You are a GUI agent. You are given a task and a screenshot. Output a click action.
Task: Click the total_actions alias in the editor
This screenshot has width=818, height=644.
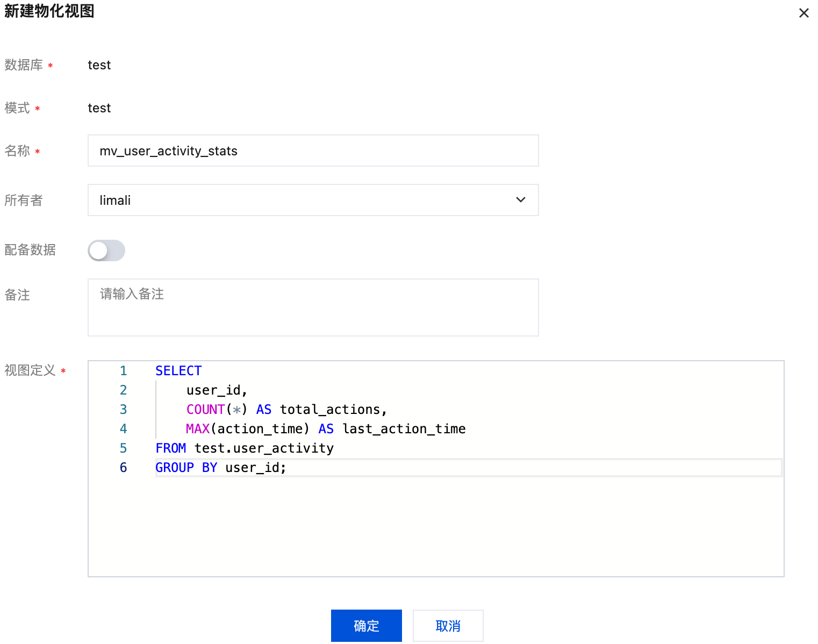(x=330, y=410)
